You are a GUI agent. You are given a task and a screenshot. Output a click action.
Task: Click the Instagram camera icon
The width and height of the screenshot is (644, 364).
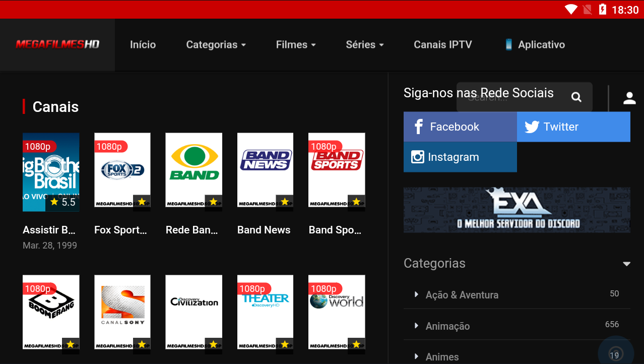(418, 157)
